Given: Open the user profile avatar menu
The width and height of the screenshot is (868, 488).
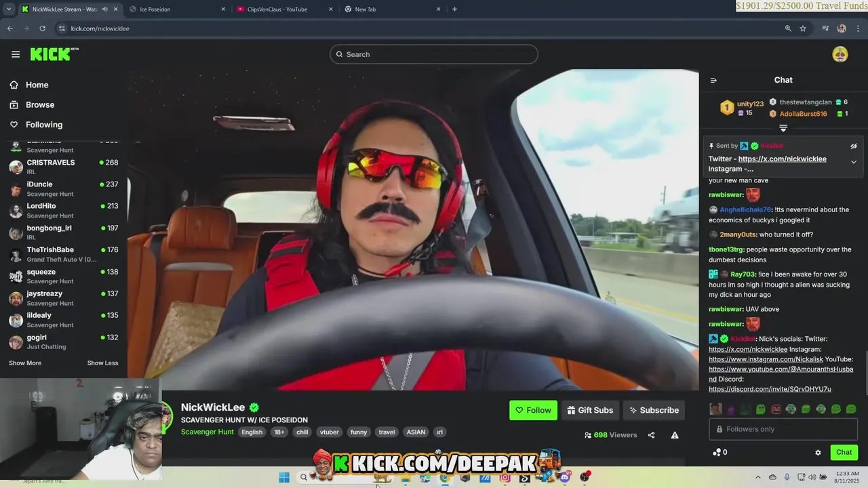Looking at the screenshot, I should [840, 54].
